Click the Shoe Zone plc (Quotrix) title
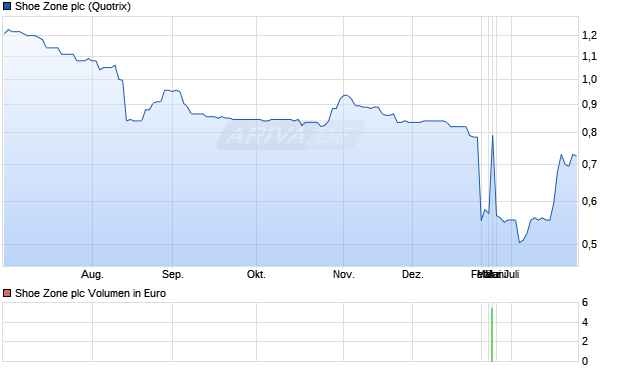The image size is (620, 371). (73, 6)
